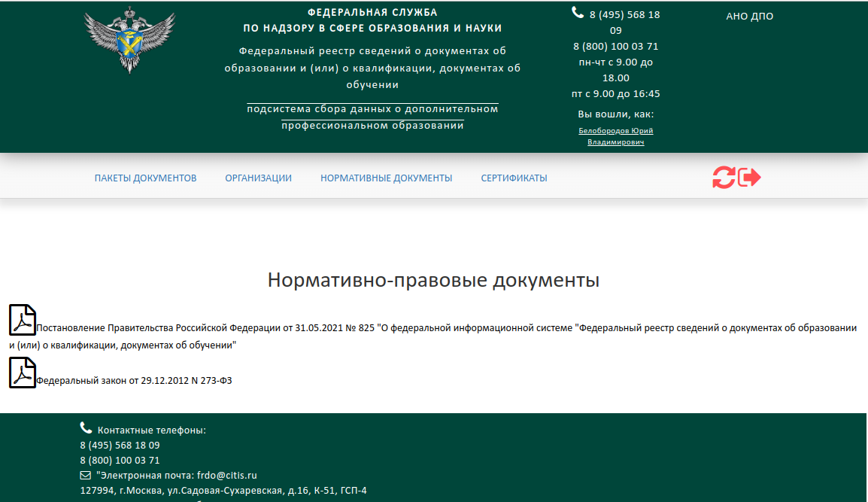
Task: Open the ПАКЕТЫ ДОКУМЕНТОВ menu item
Action: [x=145, y=178]
